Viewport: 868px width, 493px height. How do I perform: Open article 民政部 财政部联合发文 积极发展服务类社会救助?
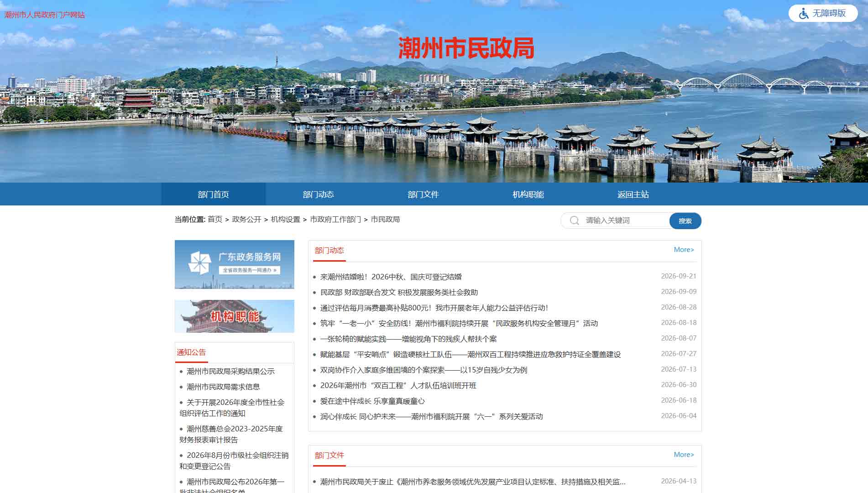pyautogui.click(x=399, y=292)
